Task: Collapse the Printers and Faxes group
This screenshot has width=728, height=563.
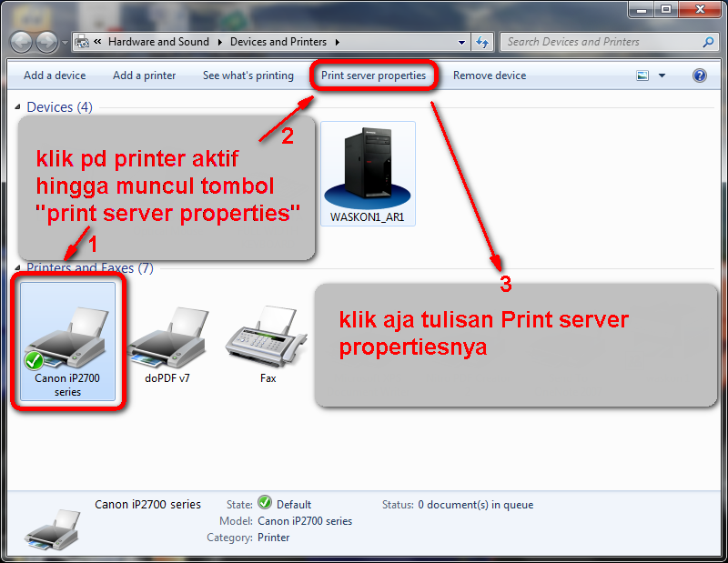Action: tap(17, 267)
